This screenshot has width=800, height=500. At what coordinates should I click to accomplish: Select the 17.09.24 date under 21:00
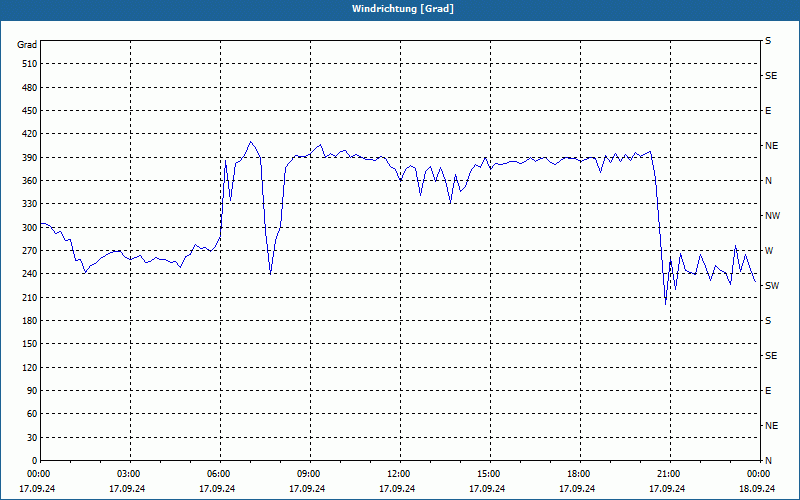click(667, 488)
